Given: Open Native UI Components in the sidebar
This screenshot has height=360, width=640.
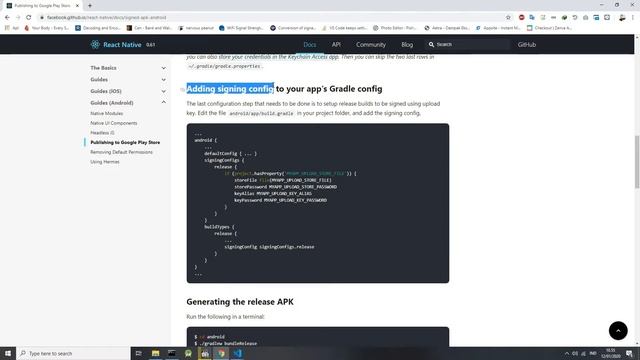Looking at the screenshot, I should [113, 123].
